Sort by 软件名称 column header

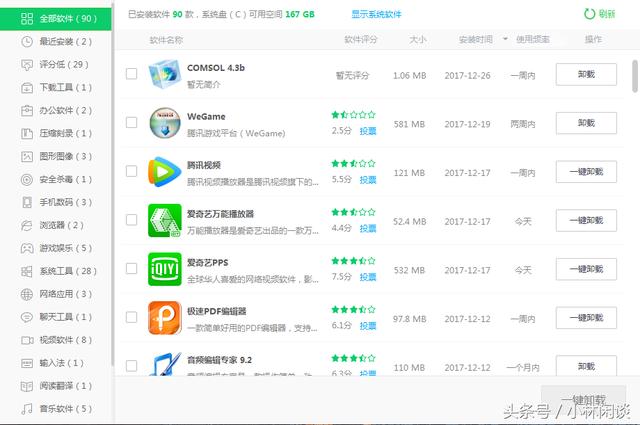[166, 40]
